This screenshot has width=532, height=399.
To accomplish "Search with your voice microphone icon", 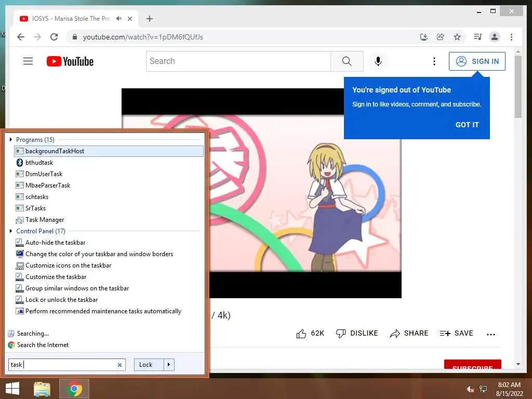I will click(x=378, y=61).
